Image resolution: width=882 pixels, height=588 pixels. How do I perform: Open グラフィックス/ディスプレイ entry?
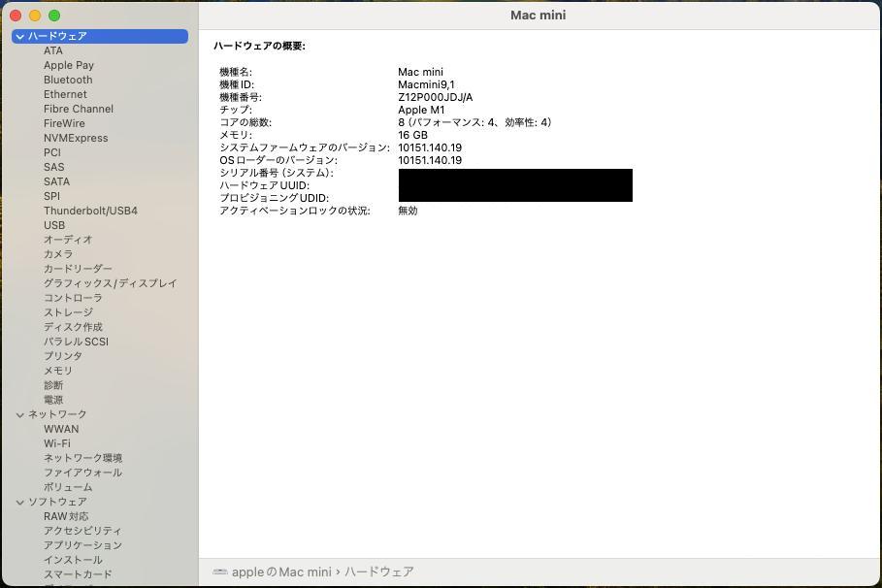[x=111, y=283]
